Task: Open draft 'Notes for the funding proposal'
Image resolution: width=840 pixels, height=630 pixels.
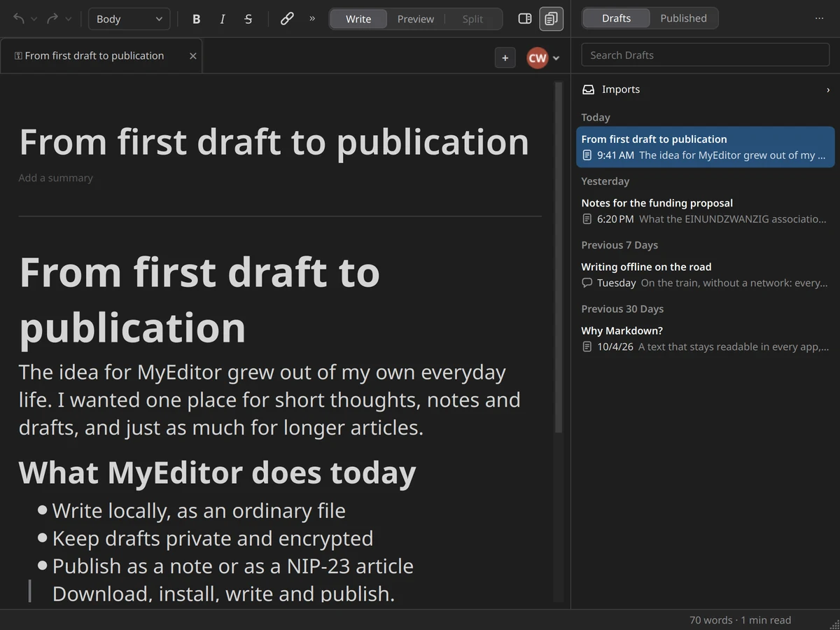Action: [706, 211]
